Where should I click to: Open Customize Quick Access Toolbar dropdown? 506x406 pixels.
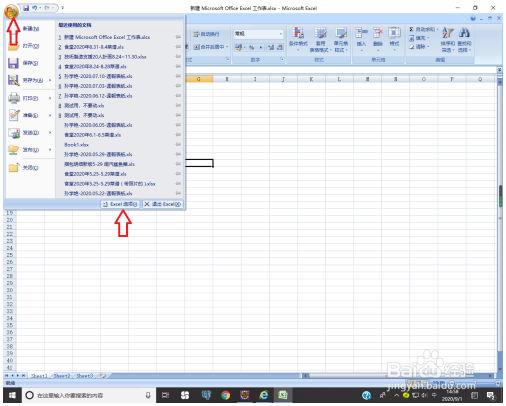click(x=62, y=8)
